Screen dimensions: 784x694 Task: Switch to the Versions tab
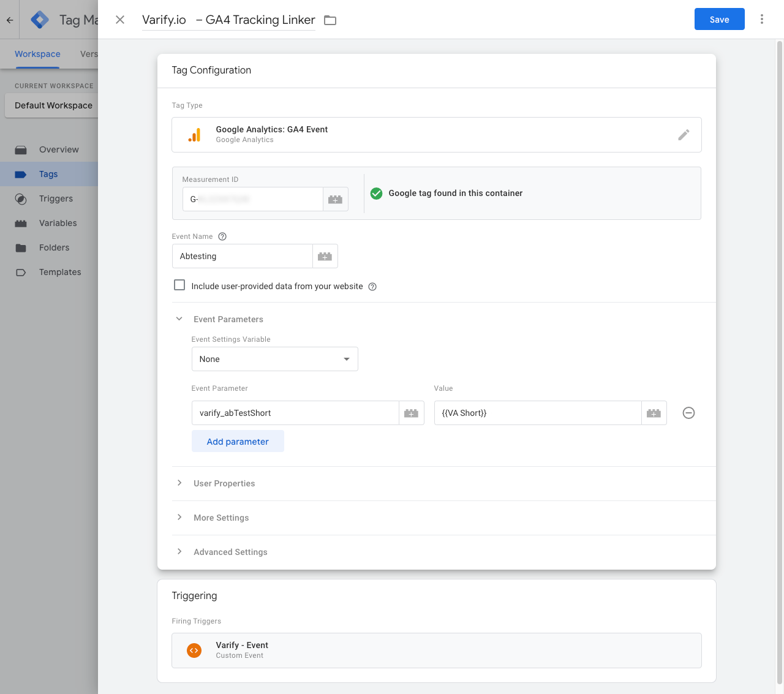coord(89,54)
